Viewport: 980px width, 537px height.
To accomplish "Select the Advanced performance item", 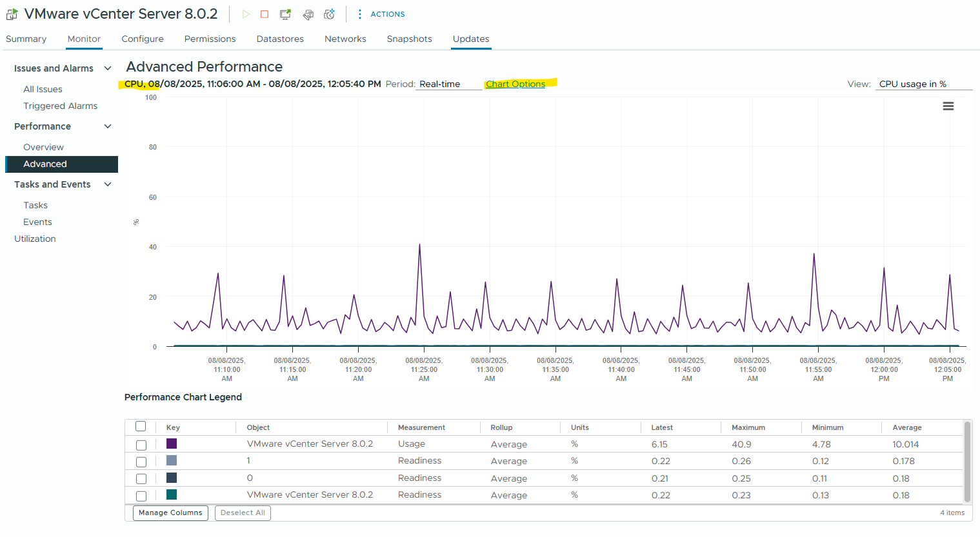I will pyautogui.click(x=62, y=164).
